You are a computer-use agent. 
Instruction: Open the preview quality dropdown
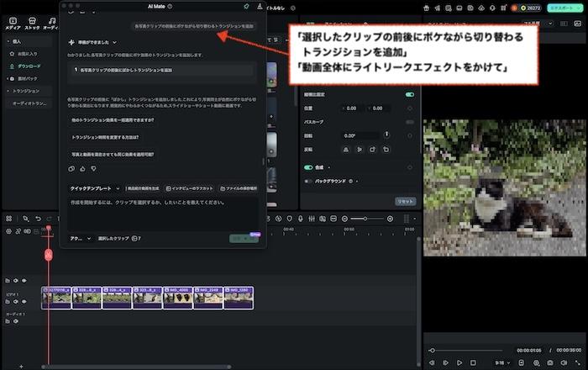pyautogui.click(x=538, y=24)
